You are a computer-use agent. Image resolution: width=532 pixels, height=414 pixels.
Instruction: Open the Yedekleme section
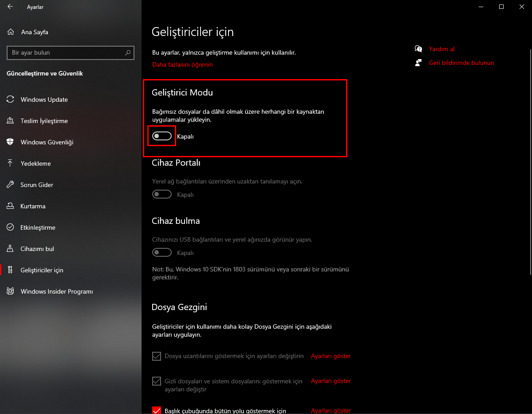71,163
